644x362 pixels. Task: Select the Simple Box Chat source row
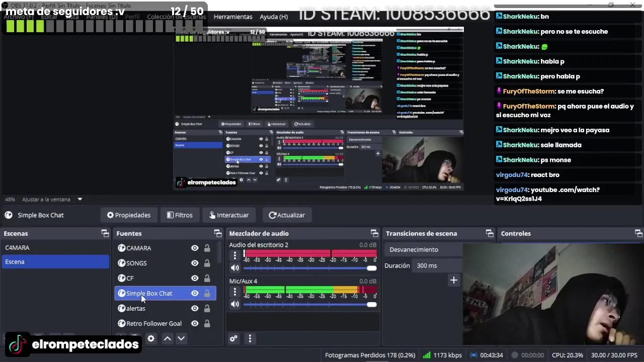click(165, 293)
